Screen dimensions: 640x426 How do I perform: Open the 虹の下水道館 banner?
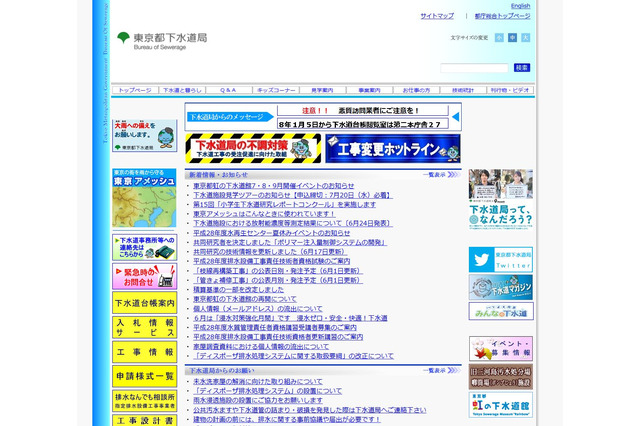coord(500,404)
